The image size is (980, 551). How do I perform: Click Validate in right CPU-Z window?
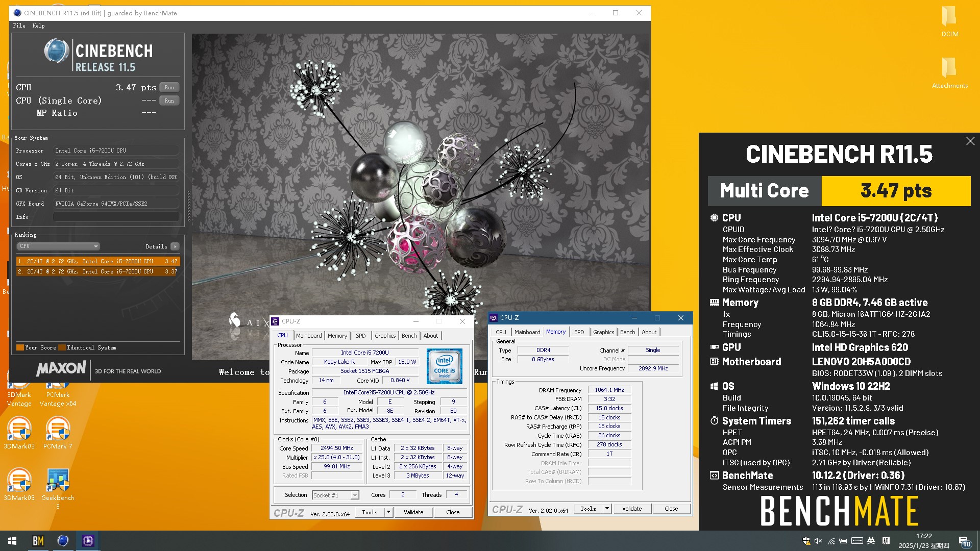coord(632,509)
